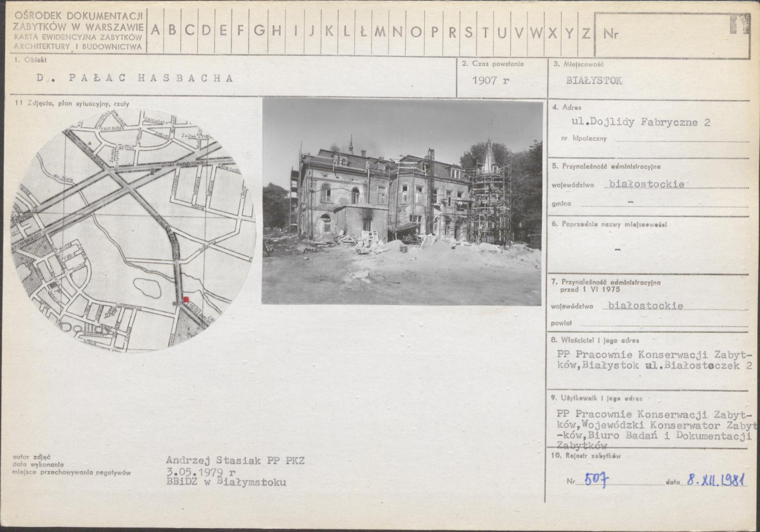Click the 'Ośrodek Dokumentacji Zabytków w Warszawie' header
The image size is (760, 532).
click(x=79, y=30)
